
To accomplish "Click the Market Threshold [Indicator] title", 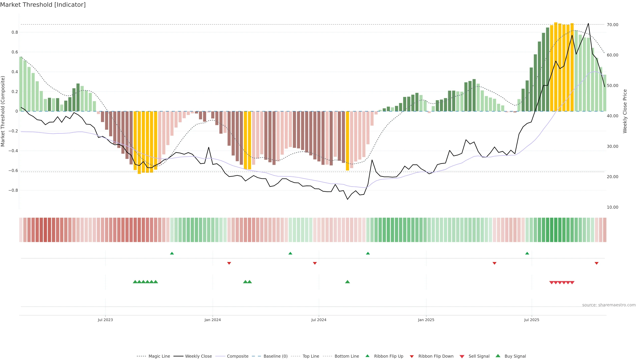I will tap(43, 5).
